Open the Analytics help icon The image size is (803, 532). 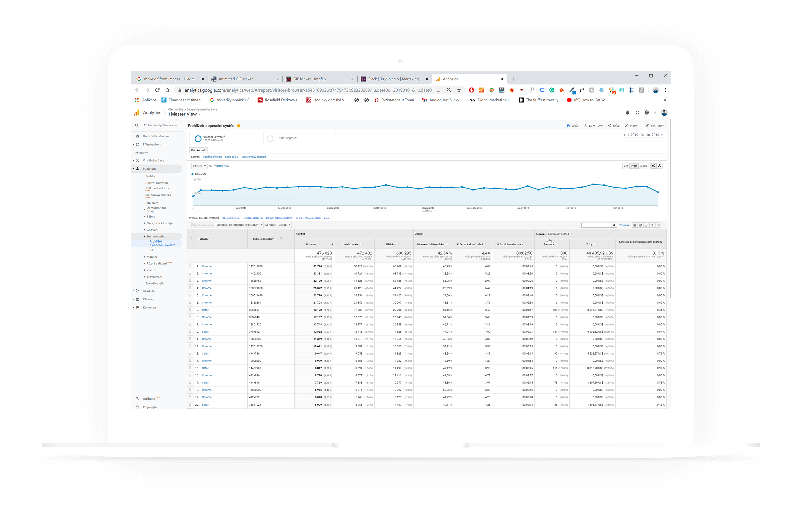click(646, 113)
